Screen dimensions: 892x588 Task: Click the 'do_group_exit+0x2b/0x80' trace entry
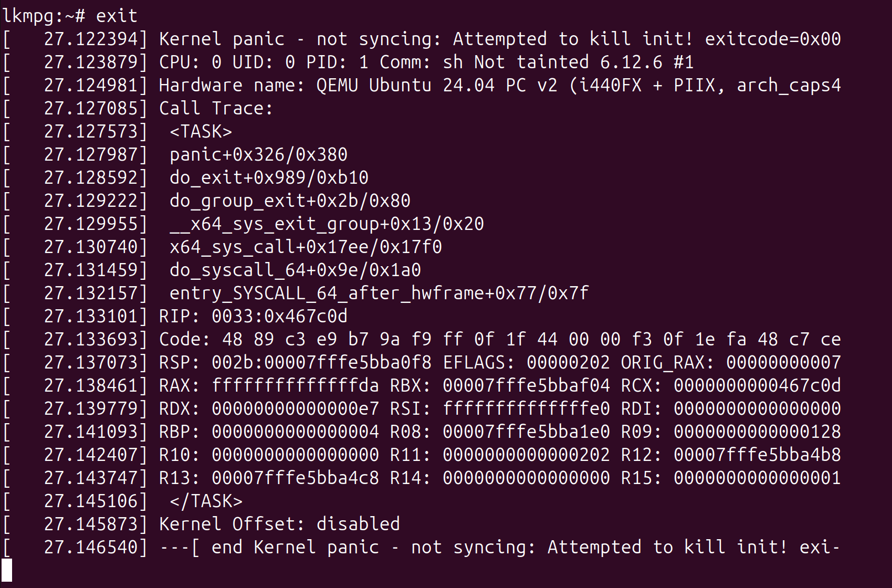point(290,201)
